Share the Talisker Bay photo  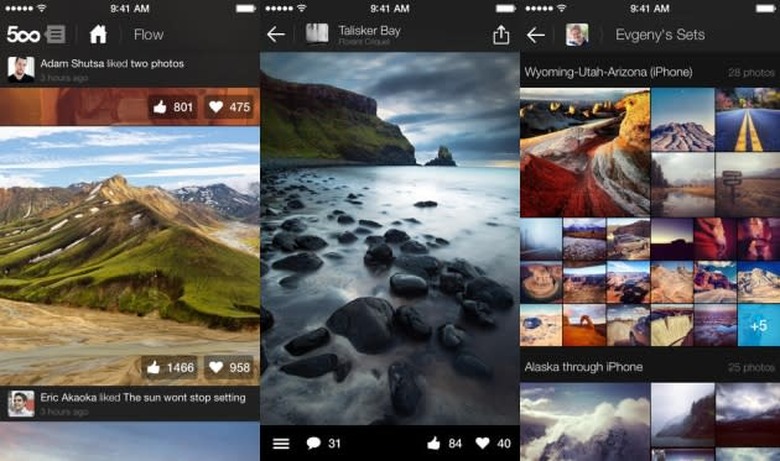[x=501, y=35]
